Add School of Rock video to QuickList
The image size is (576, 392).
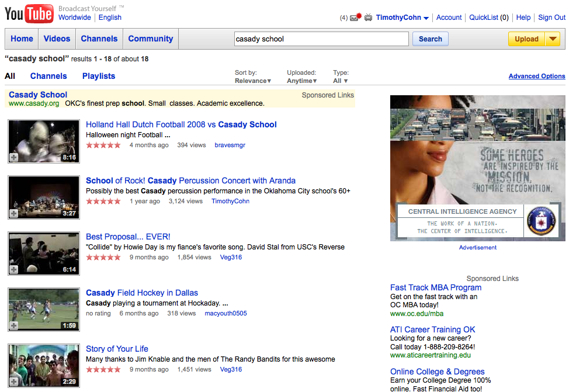(x=14, y=213)
